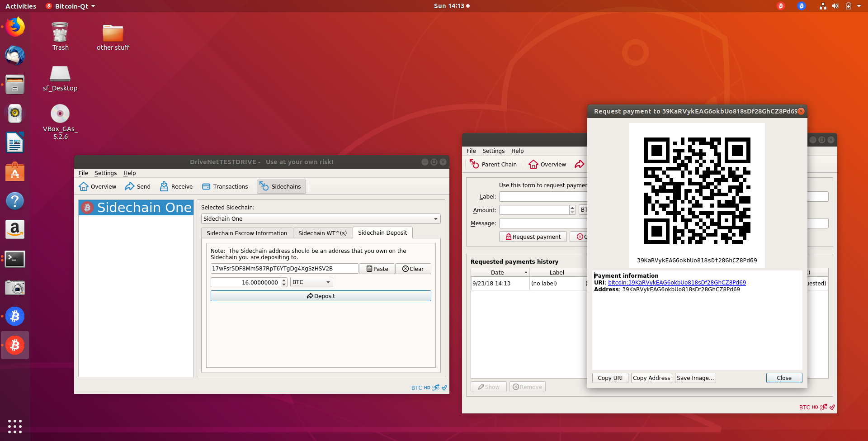
Task: Select the Sidechains toolbar button
Action: click(x=281, y=186)
